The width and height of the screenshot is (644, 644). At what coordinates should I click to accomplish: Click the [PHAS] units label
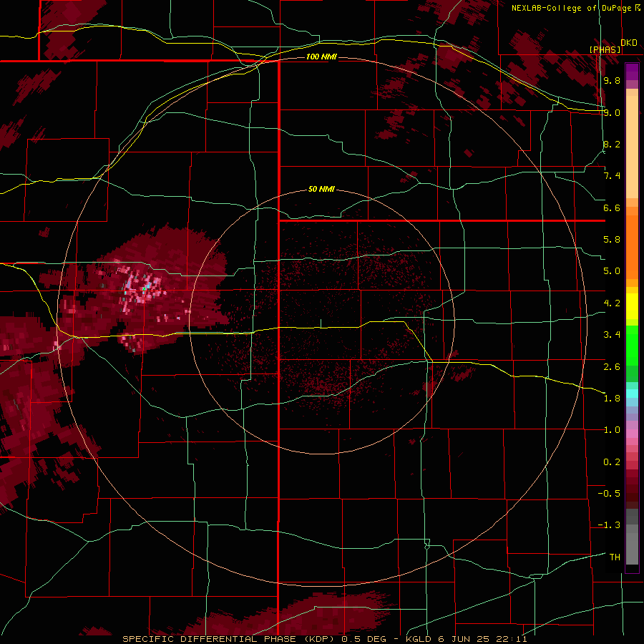(x=605, y=49)
